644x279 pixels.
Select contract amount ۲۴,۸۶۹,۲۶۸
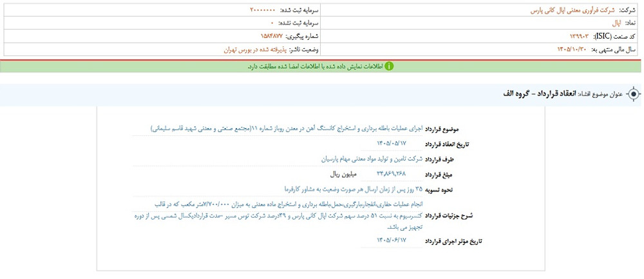point(392,174)
